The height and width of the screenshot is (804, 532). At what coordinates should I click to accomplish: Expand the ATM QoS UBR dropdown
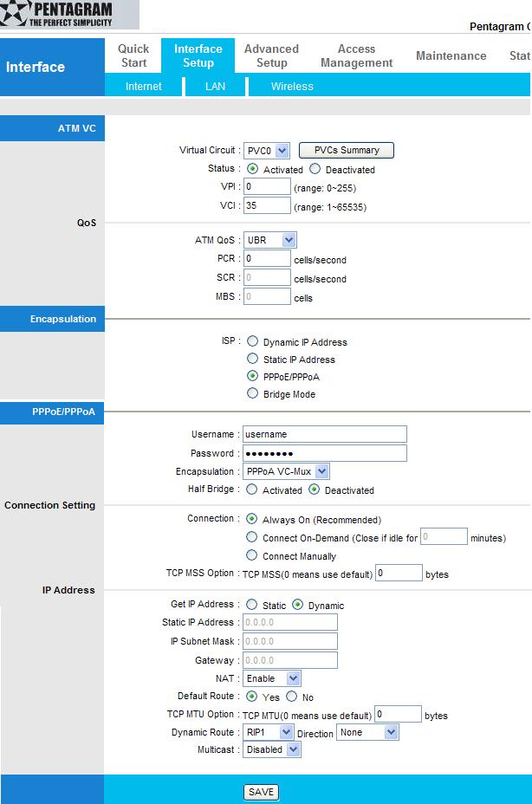point(270,240)
